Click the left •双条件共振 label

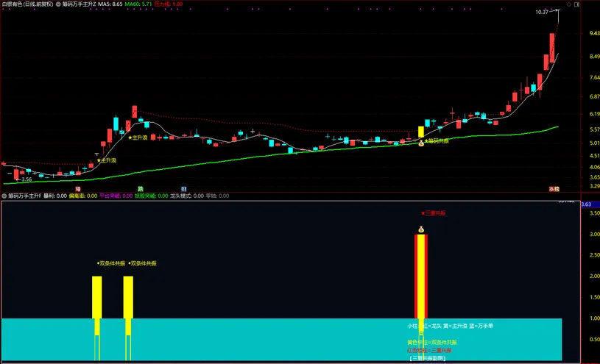click(111, 263)
